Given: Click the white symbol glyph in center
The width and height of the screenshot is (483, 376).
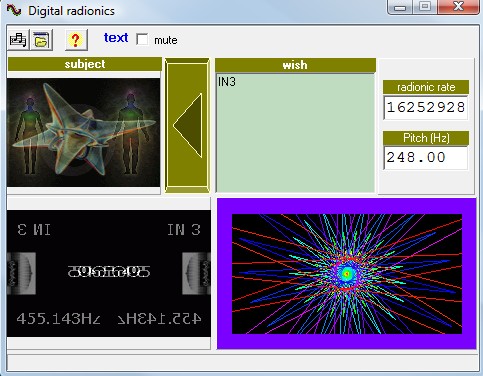Looking at the screenshot, I should 109,271.
